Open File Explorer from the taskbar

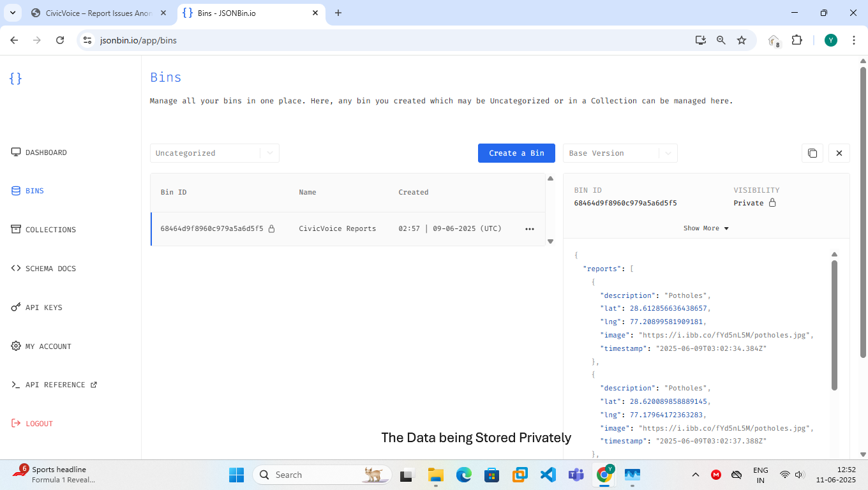pyautogui.click(x=436, y=475)
